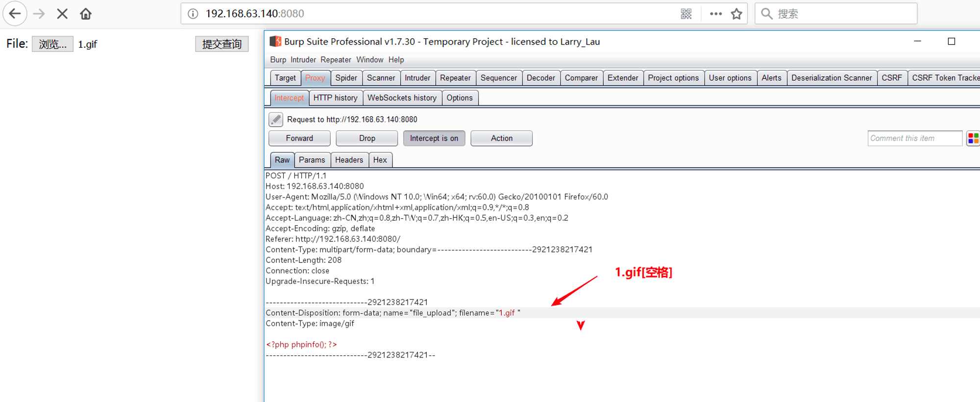This screenshot has width=980, height=402.
Task: Click the pencil edit icon beside Request
Action: click(276, 120)
